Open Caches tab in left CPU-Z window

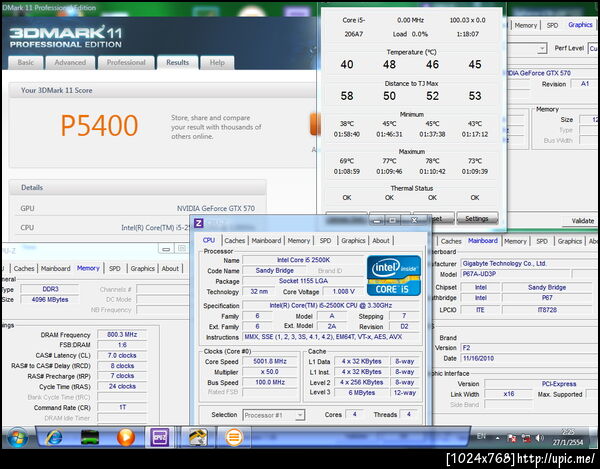click(24, 269)
